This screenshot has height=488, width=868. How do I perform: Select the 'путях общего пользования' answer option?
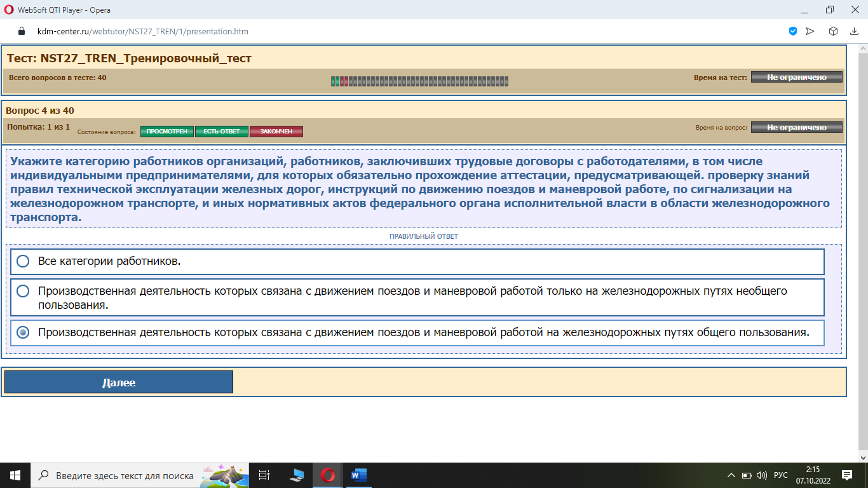417,332
